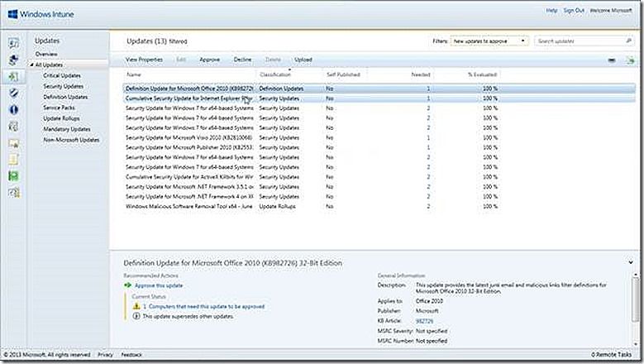
Task: Sort by the Needed column header
Action: pyautogui.click(x=421, y=74)
